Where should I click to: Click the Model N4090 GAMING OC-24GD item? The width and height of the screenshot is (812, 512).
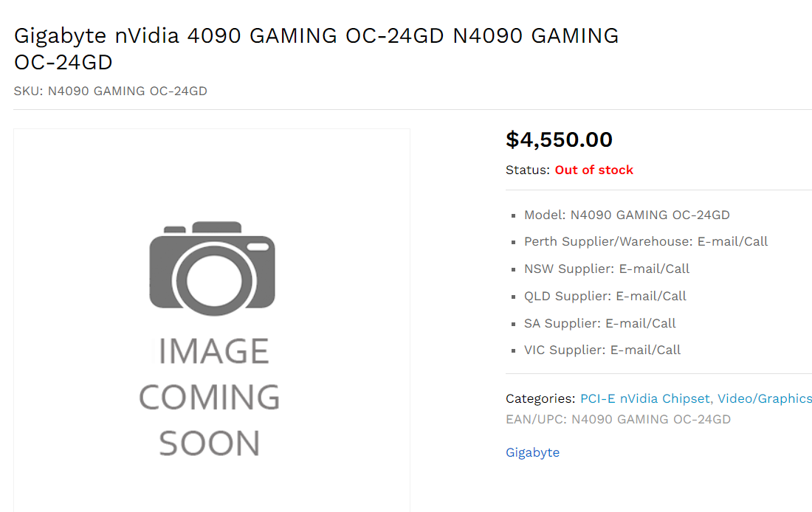pyautogui.click(x=627, y=215)
